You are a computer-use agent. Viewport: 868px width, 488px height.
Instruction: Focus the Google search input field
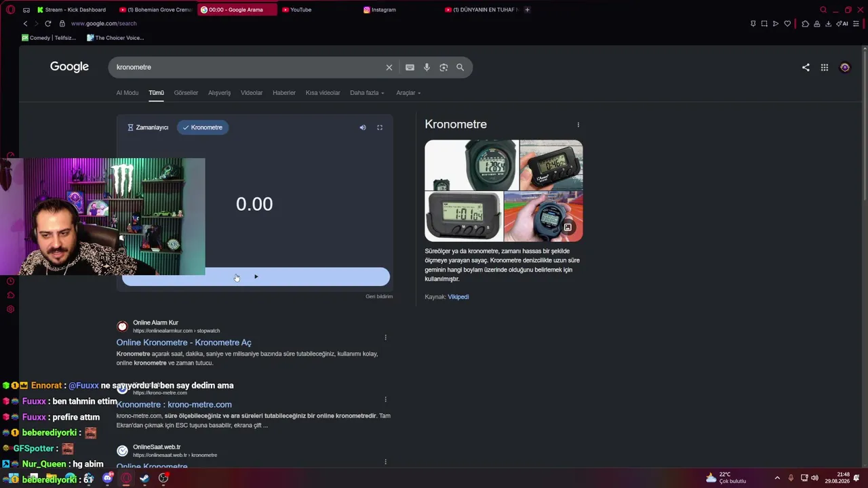(247, 67)
